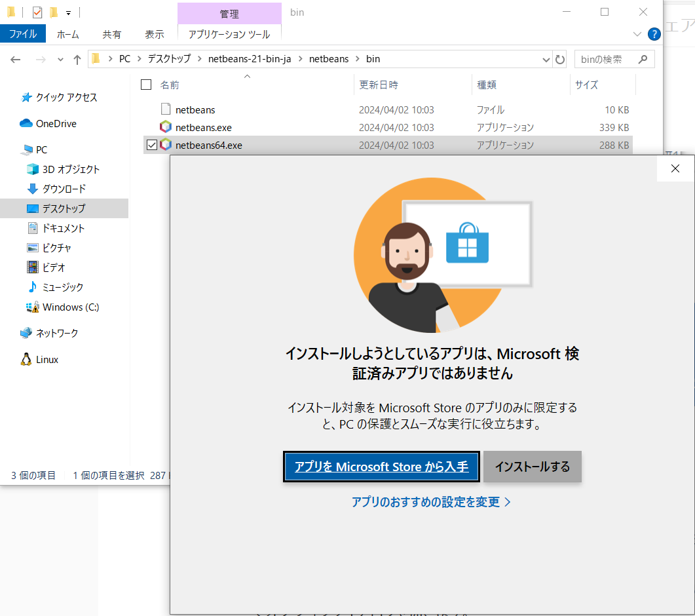Image resolution: width=695 pixels, height=616 pixels.
Task: Expand the address bar root chevron
Action: tap(110, 59)
